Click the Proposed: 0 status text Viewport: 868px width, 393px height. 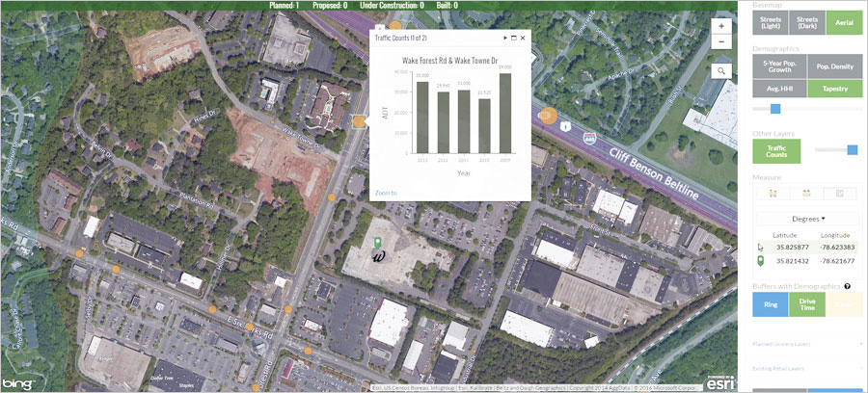pyautogui.click(x=330, y=6)
